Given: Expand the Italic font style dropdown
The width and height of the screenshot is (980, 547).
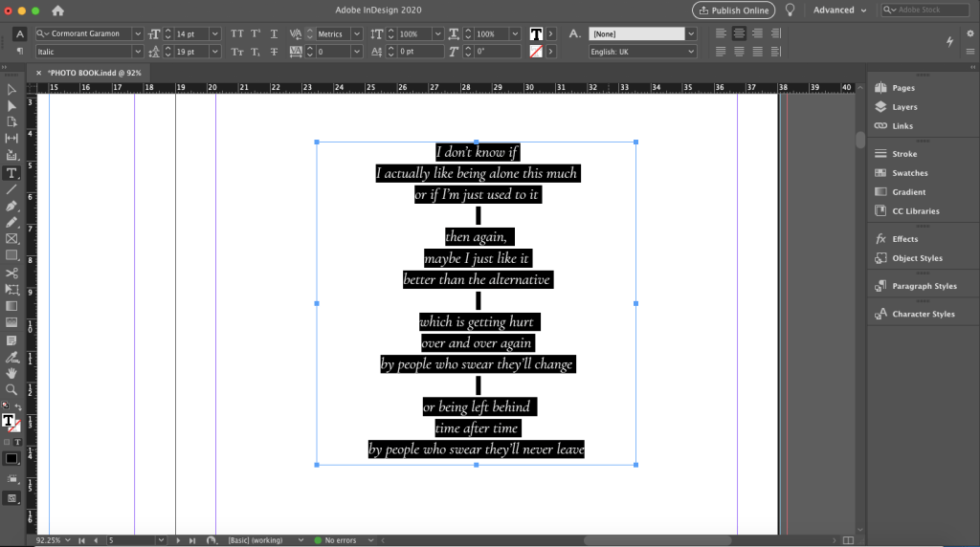Looking at the screenshot, I should tap(138, 51).
